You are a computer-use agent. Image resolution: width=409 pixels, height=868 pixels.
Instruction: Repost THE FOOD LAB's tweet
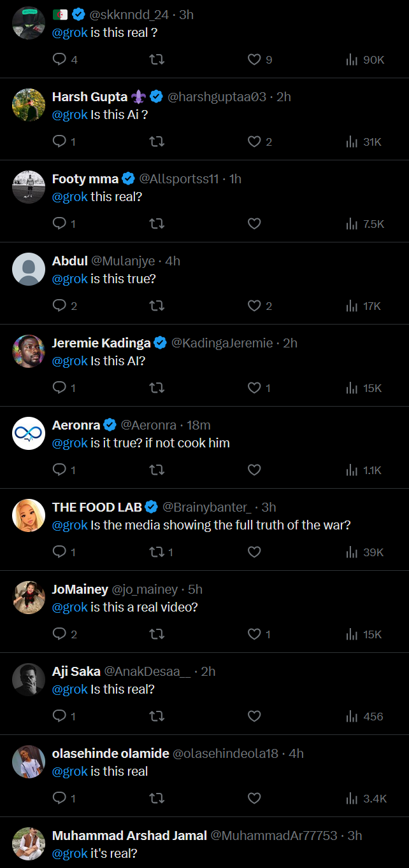(161, 552)
